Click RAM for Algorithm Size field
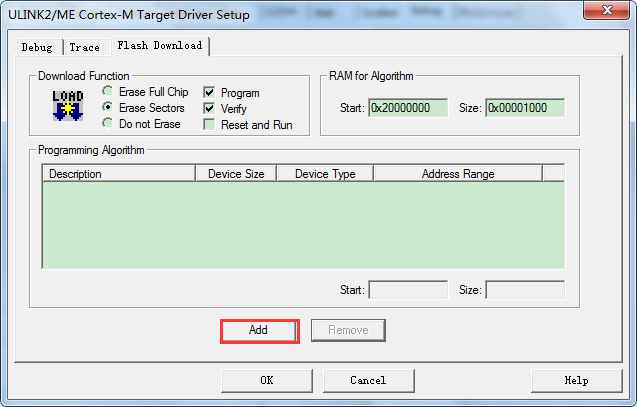Viewport: 637px width, 407px height. pyautogui.click(x=525, y=108)
